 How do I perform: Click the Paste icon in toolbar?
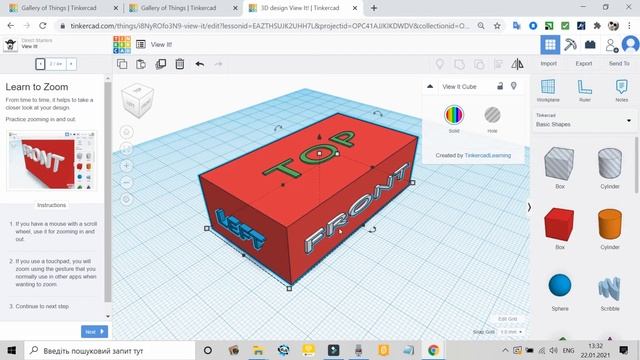coord(141,64)
